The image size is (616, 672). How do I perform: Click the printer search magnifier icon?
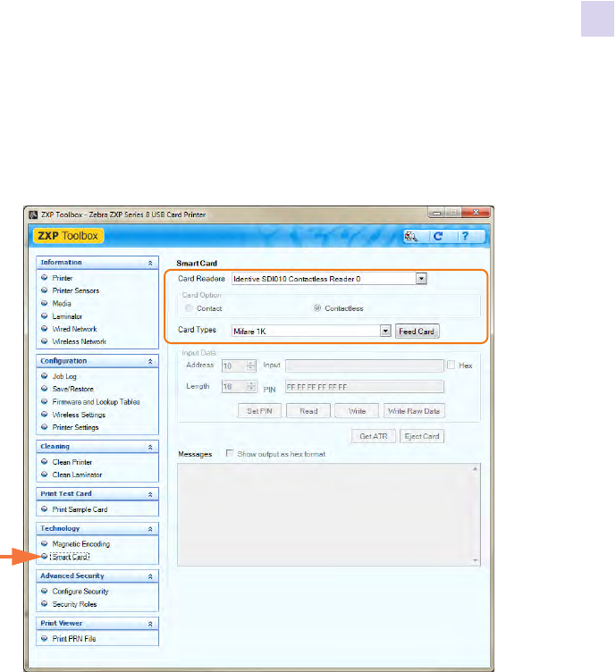coord(411,237)
